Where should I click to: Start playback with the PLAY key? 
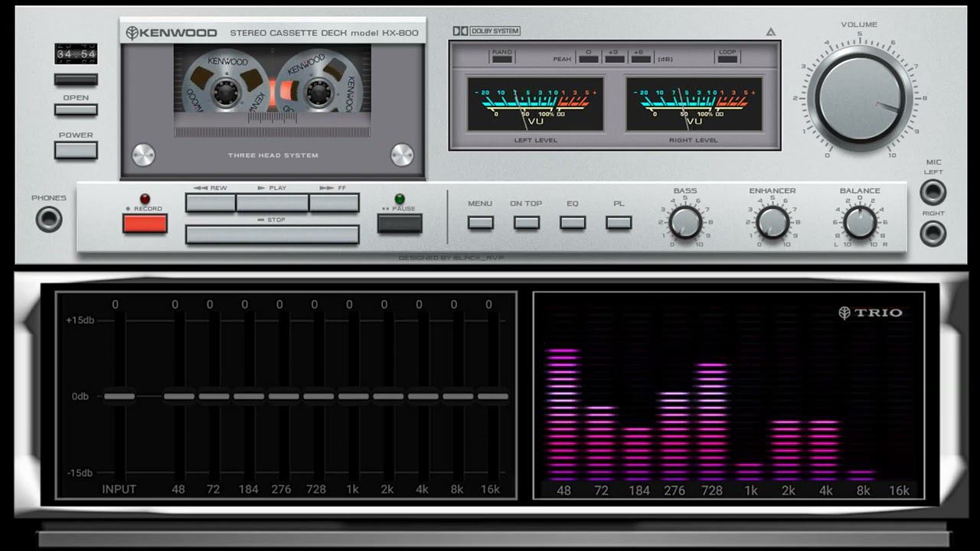pos(272,203)
